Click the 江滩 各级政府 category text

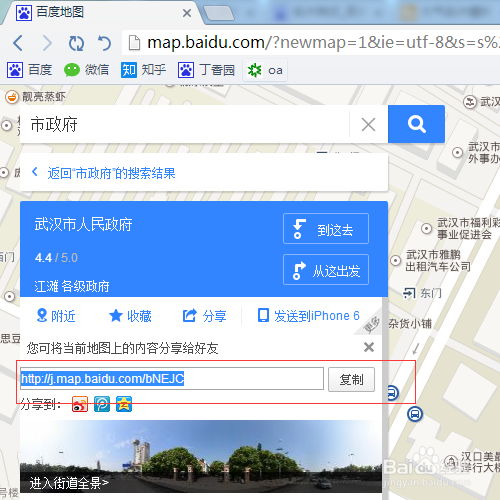point(72,286)
